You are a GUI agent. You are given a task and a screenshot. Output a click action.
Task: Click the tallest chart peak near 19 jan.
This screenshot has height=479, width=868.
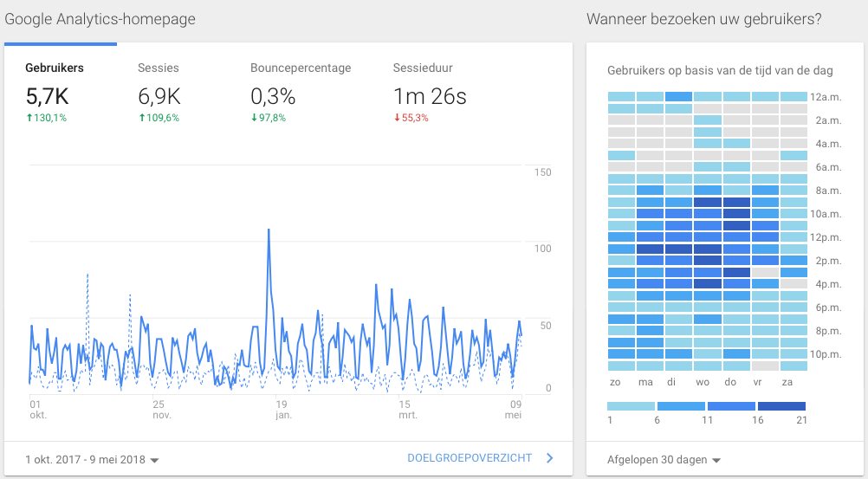click(x=269, y=230)
